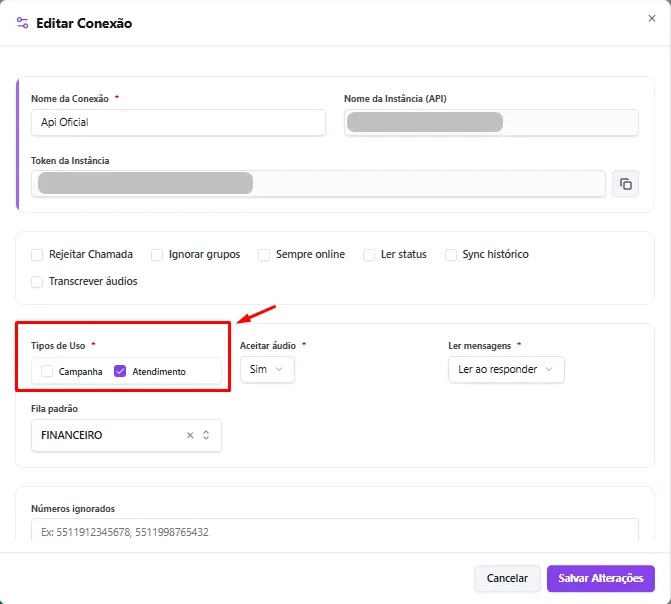Enable Rejeitar Chamada checkbox
671x604 pixels.
point(37,255)
